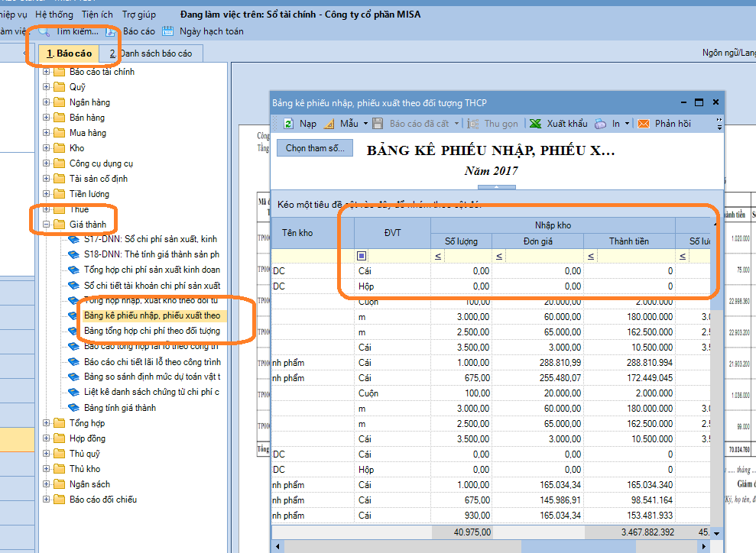Open the Trợ giúp menu
This screenshot has width=756, height=553.
[139, 15]
